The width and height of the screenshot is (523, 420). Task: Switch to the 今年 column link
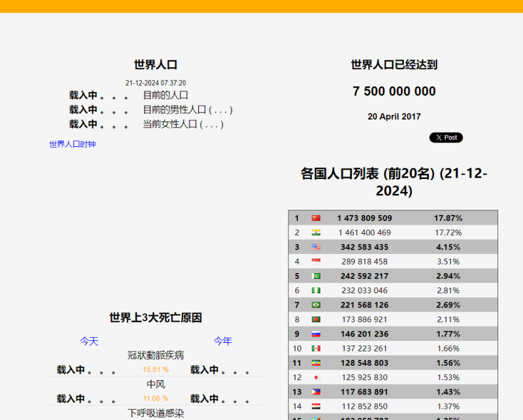[x=222, y=341]
